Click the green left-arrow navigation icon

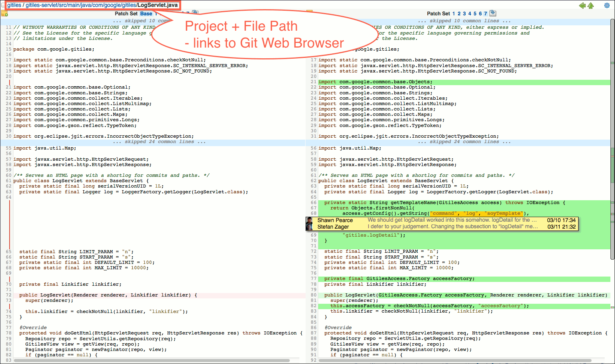pos(582,5)
